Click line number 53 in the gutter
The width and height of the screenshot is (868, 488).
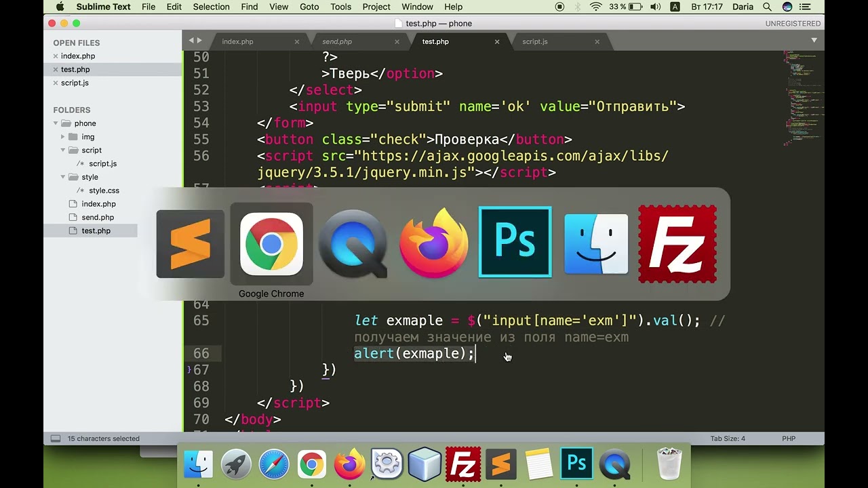point(201,106)
